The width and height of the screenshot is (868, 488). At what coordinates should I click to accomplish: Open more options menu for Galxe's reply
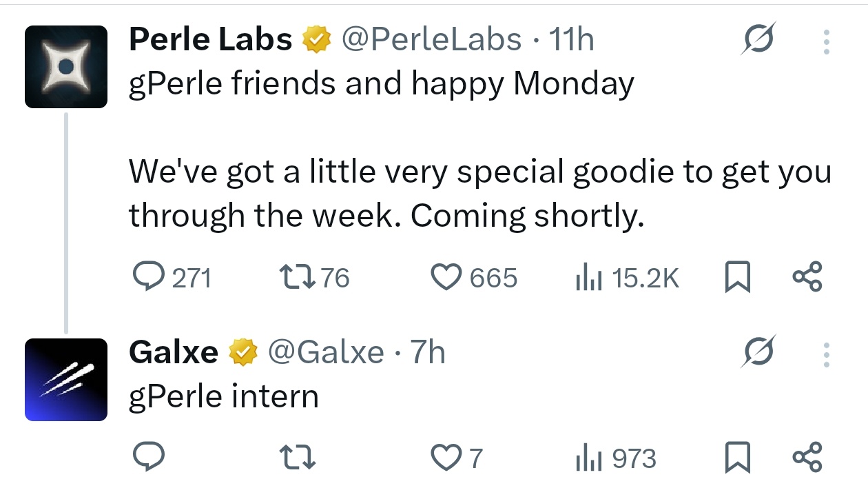tap(826, 354)
